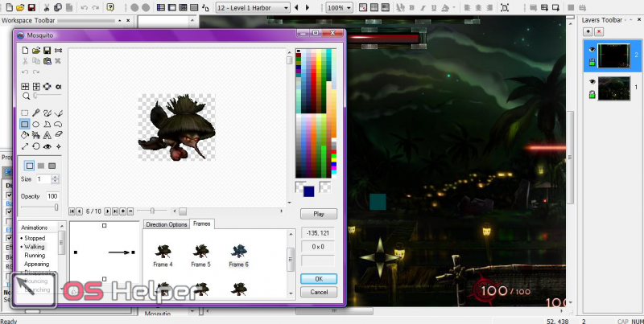The height and width of the screenshot is (324, 644).
Task: Click the Save icon in main toolbar
Action: coord(31,8)
